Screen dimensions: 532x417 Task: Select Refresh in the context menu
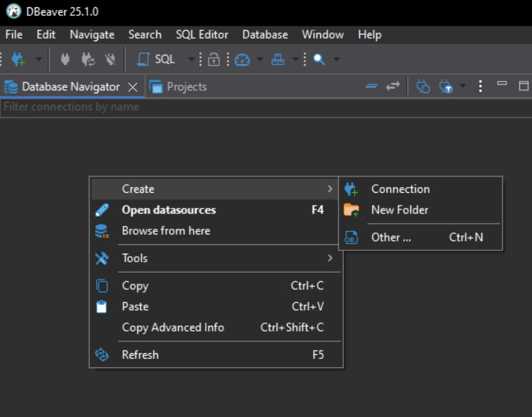tap(215, 355)
